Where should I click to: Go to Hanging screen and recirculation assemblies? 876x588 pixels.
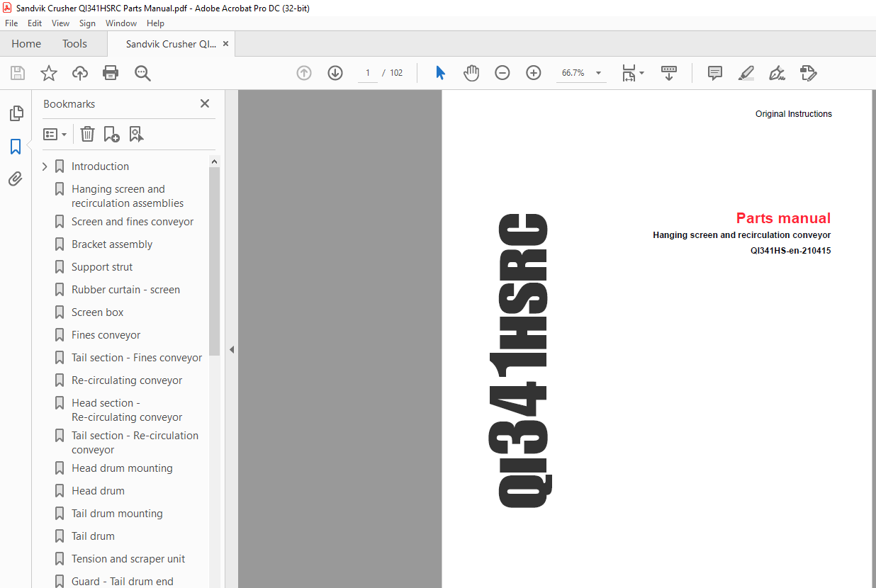tap(128, 196)
